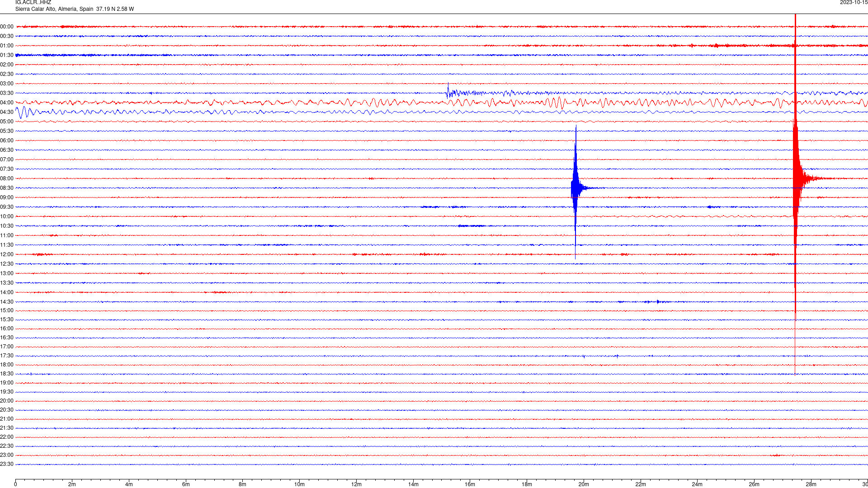Click the 24m axis tick label

tap(697, 484)
